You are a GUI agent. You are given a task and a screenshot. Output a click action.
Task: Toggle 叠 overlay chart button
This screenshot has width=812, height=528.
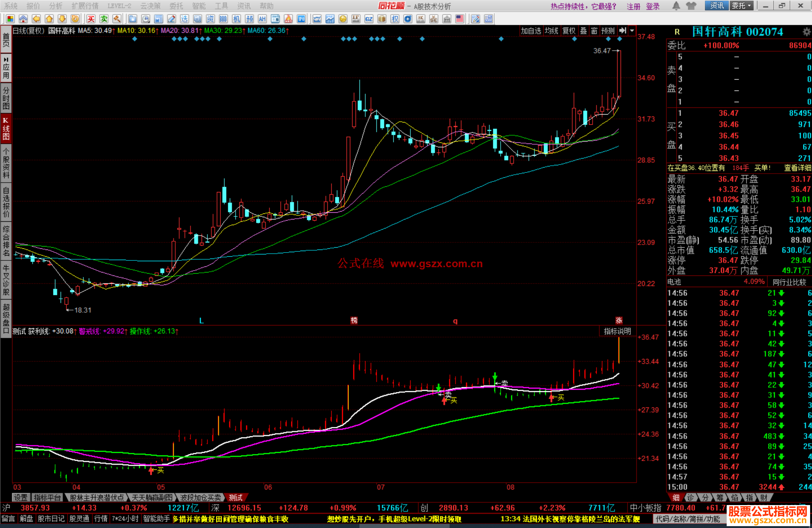(583, 31)
